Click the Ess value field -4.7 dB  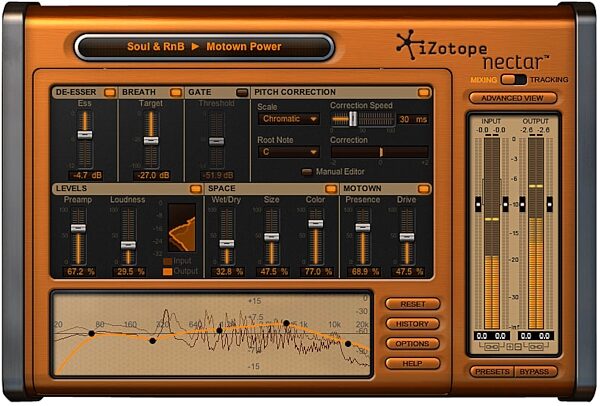coord(85,176)
